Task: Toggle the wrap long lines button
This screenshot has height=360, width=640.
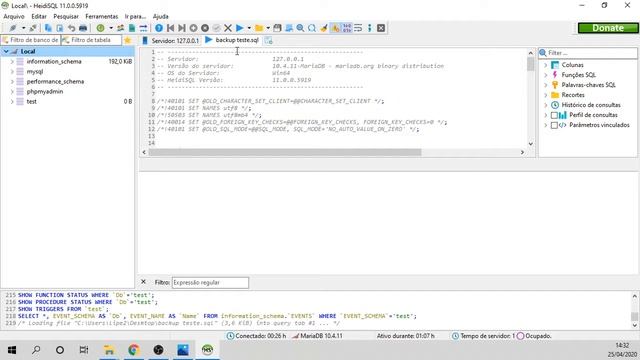Action: click(358, 28)
